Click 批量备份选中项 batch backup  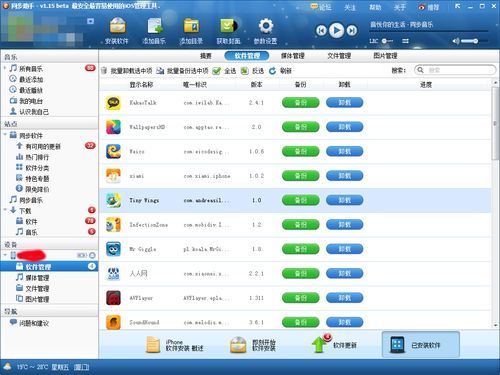(182, 71)
